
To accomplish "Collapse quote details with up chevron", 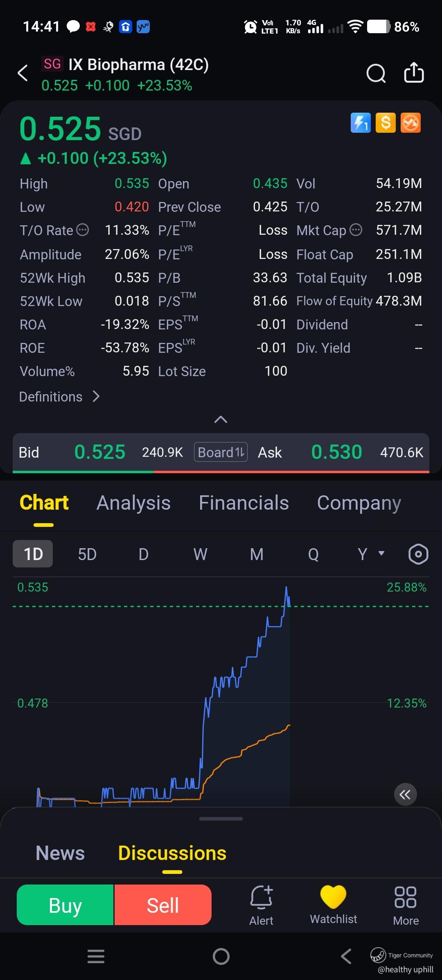I will tap(221, 420).
